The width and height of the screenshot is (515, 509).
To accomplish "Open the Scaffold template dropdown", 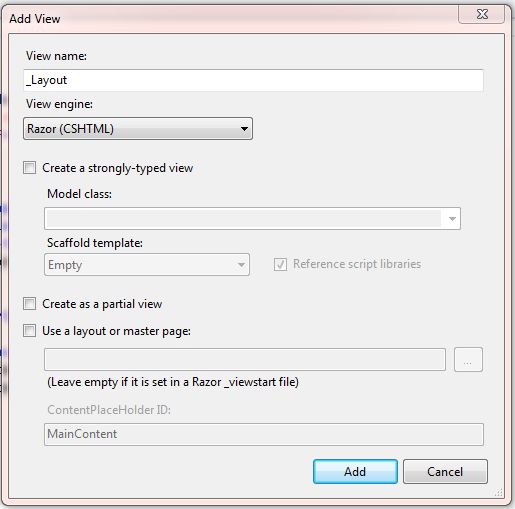I will coord(147,265).
